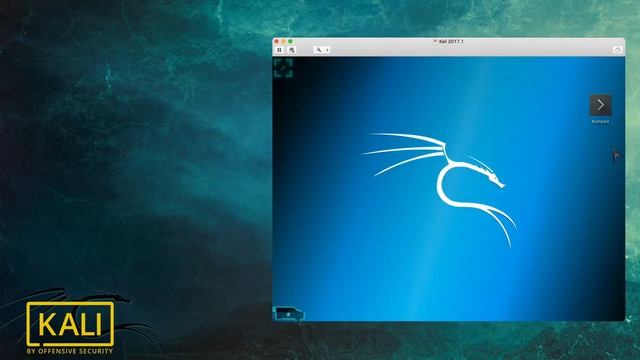This screenshot has height=360, width=640.
Task: Click the corner-brackets icon atop Kali desktop
Action: 283,68
